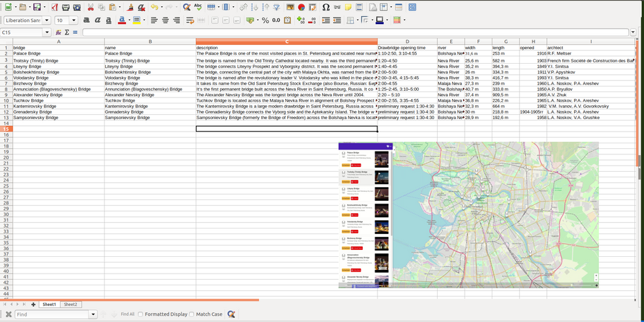The height and width of the screenshot is (322, 644).
Task: Expand the font size dropdown
Action: tap(74, 20)
